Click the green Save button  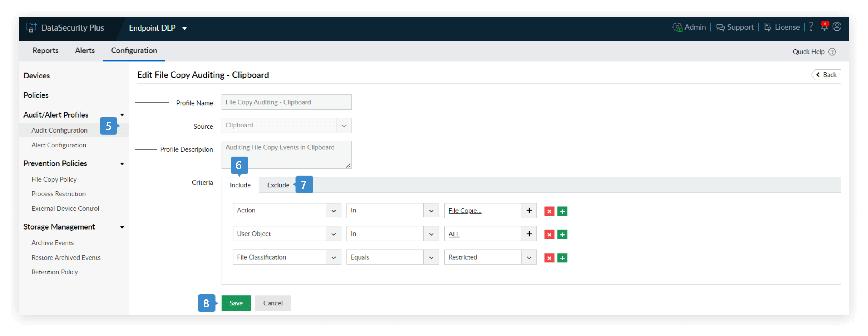click(x=236, y=303)
